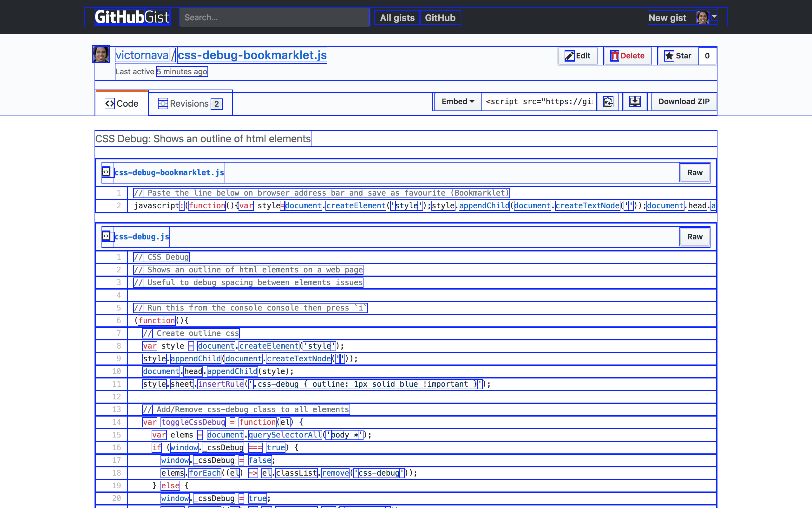This screenshot has width=812, height=508.
Task: Open victornava author link
Action: [x=142, y=55]
